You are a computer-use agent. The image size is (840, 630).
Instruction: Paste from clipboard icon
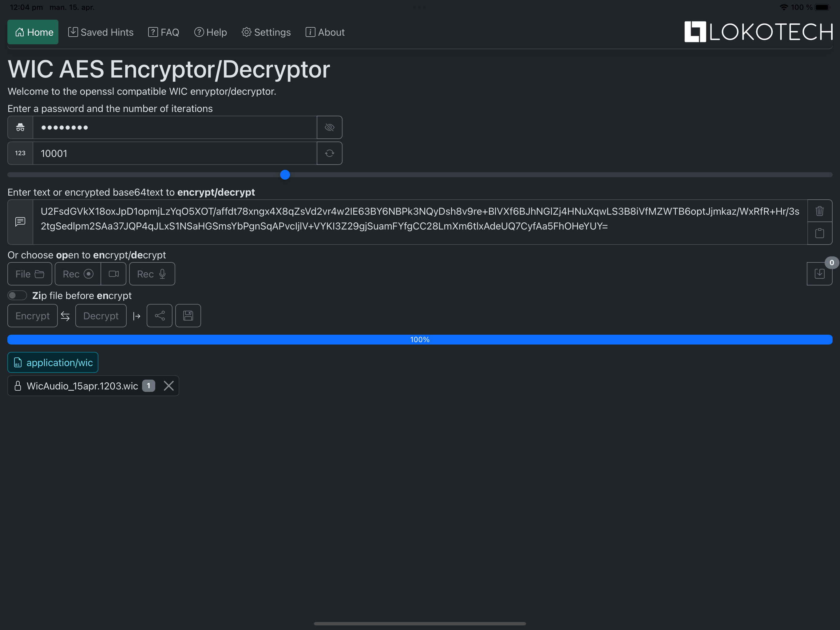click(819, 233)
